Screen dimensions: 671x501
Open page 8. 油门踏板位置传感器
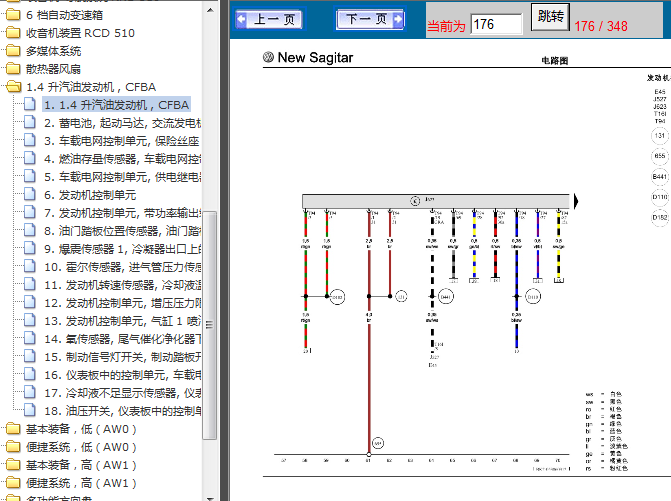(x=122, y=231)
